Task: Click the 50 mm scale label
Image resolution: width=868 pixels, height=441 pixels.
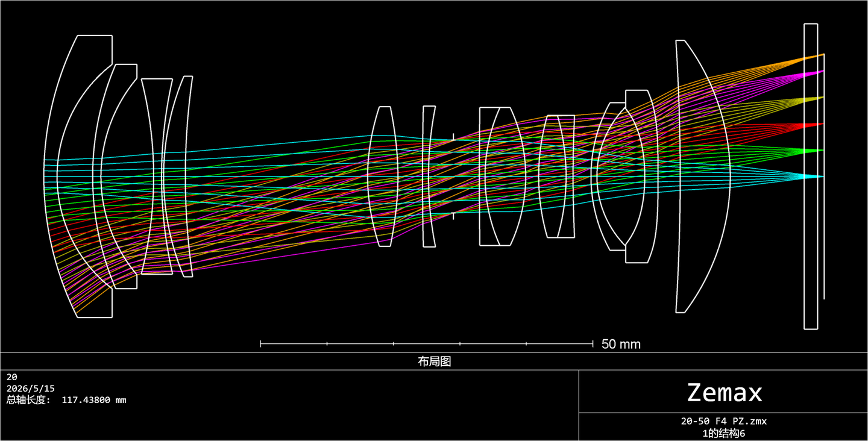Action: tap(621, 344)
